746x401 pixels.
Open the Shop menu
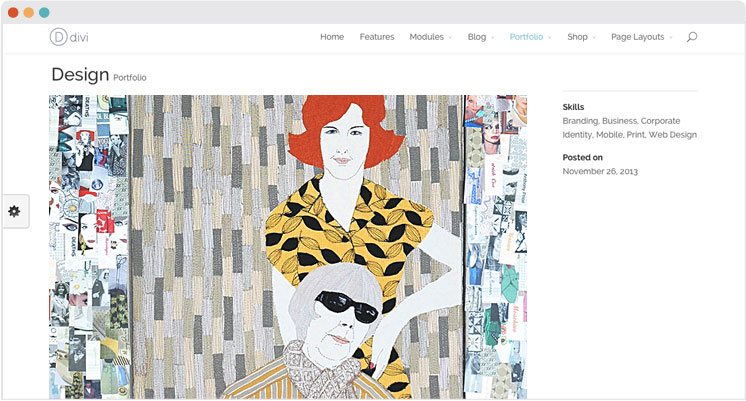577,37
